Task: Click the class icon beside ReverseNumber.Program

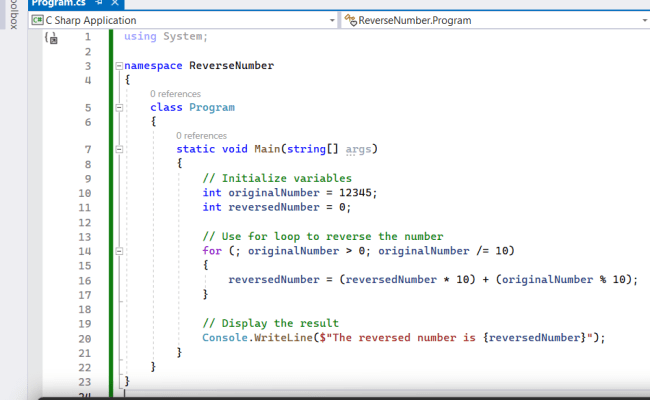Action: [350, 20]
